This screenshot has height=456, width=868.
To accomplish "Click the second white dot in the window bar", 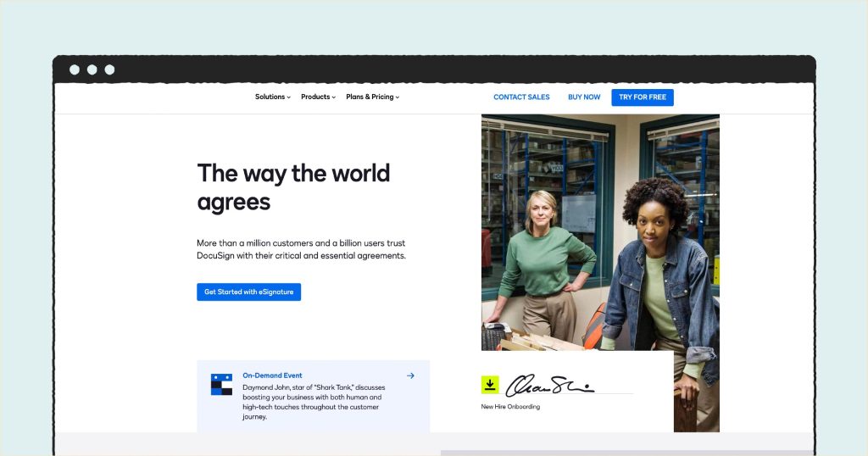I will pos(92,70).
